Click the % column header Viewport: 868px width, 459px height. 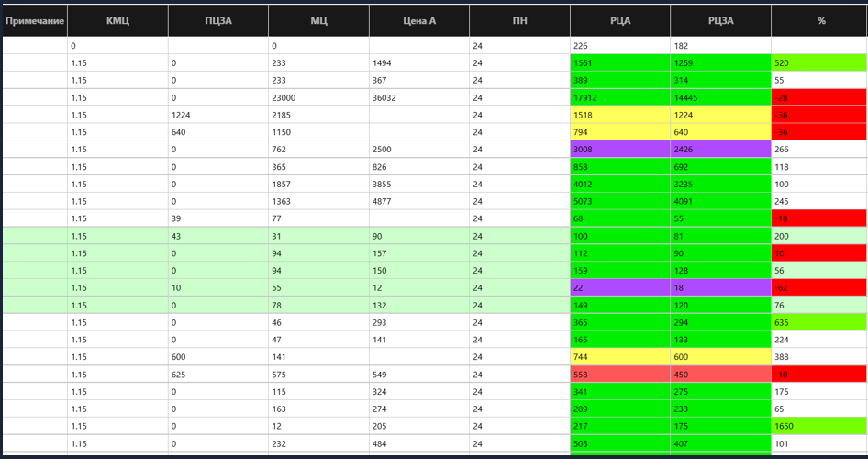pyautogui.click(x=819, y=20)
